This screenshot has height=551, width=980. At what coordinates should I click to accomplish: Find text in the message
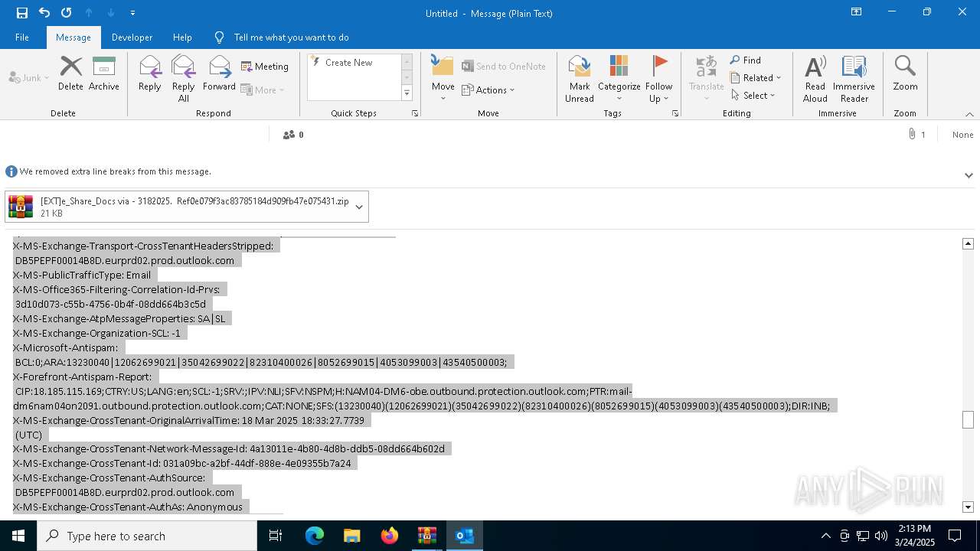click(x=746, y=60)
